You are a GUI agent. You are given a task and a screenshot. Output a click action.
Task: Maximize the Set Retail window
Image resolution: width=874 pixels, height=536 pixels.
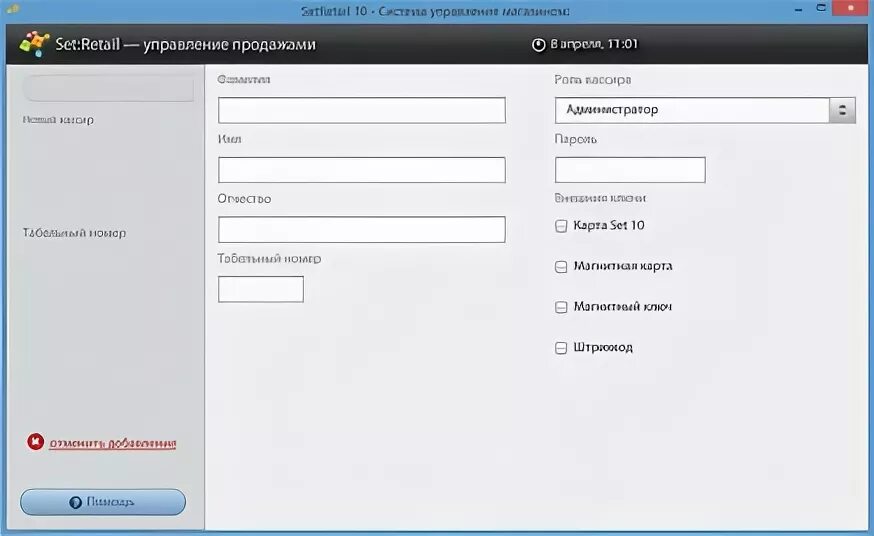coord(821,8)
